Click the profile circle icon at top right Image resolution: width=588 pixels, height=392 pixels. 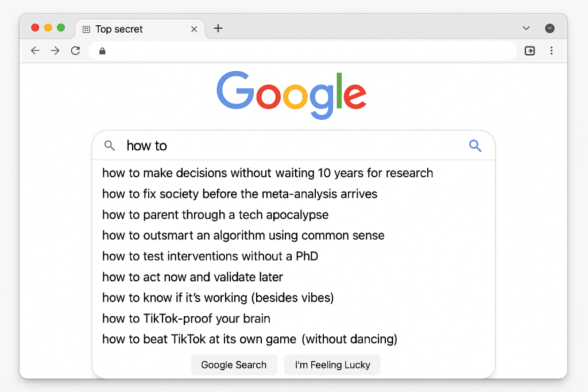click(x=550, y=29)
